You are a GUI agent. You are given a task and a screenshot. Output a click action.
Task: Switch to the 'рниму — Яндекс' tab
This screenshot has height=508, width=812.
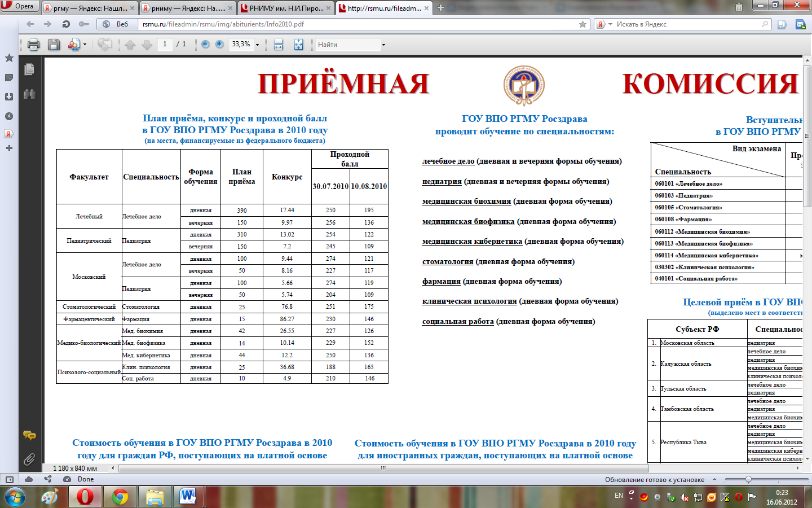(188, 8)
